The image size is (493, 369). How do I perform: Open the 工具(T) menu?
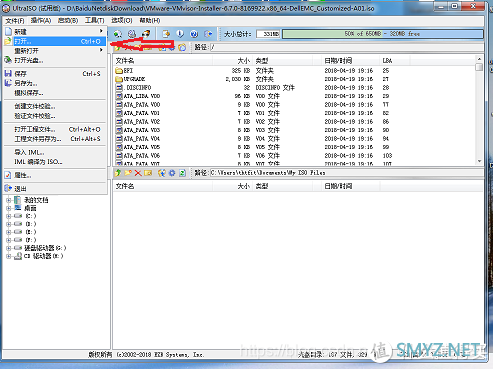pos(94,21)
